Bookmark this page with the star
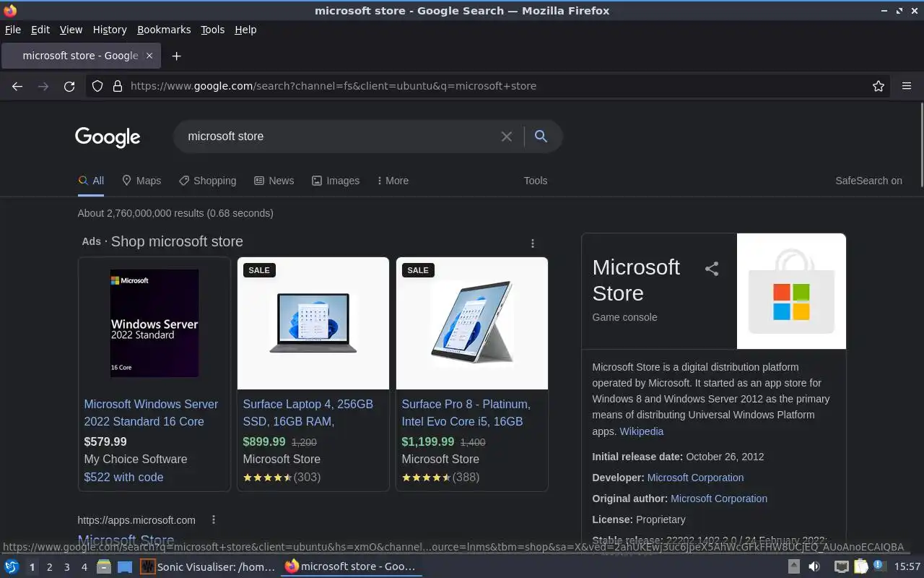924x578 pixels. click(x=879, y=86)
